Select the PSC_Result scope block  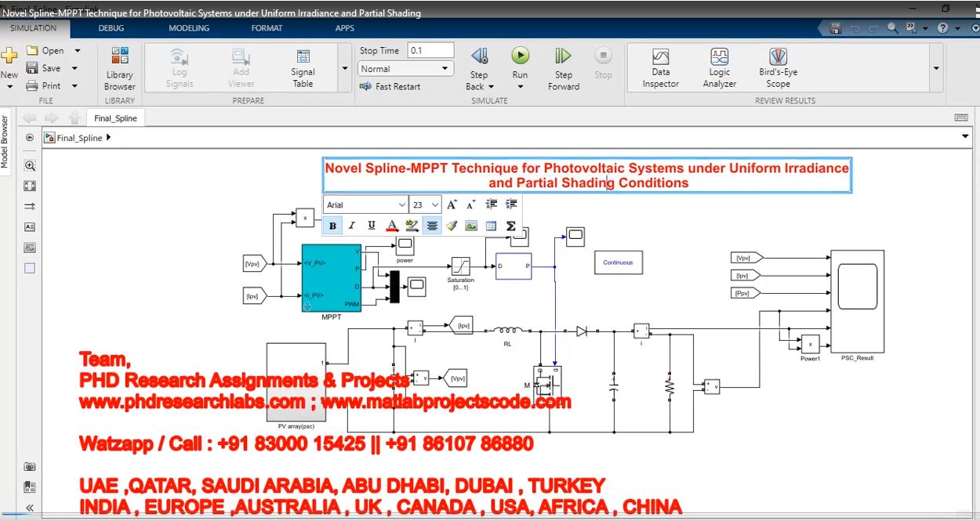(857, 301)
